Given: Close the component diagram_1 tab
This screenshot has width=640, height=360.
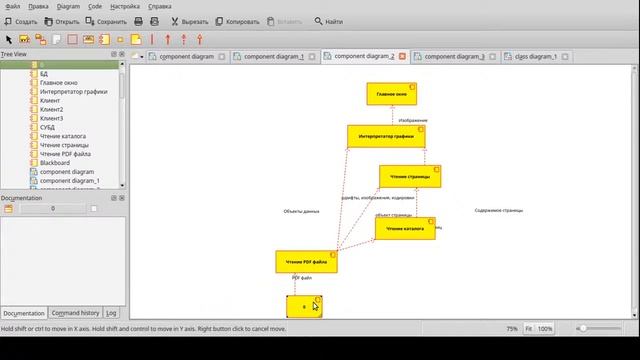Looking at the screenshot, I should 312,57.
